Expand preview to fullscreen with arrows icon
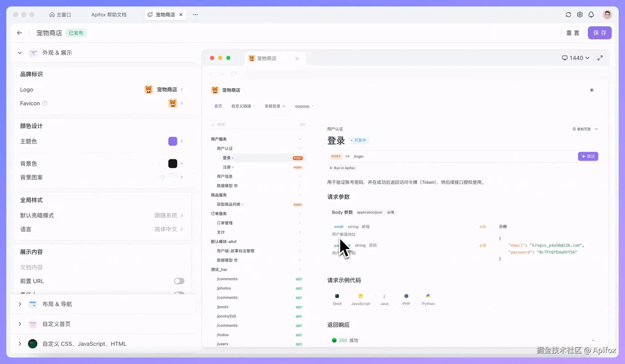This screenshot has height=364, width=625. point(600,58)
